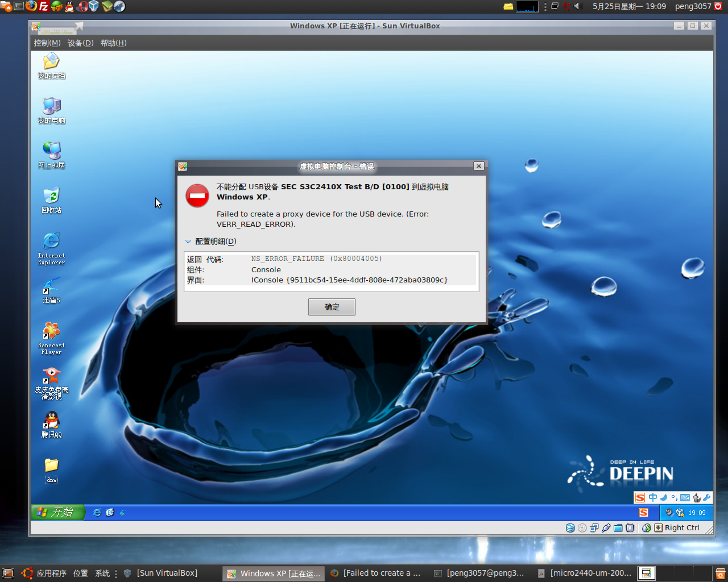Click the user figure icon on Sogou toolbar
The width and height of the screenshot is (728, 582).
click(697, 497)
